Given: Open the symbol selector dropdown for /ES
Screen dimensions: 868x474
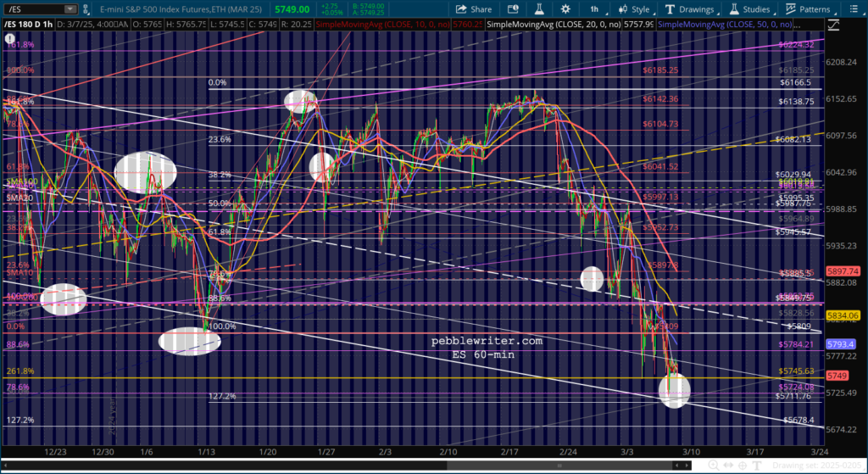Looking at the screenshot, I should 70,9.
